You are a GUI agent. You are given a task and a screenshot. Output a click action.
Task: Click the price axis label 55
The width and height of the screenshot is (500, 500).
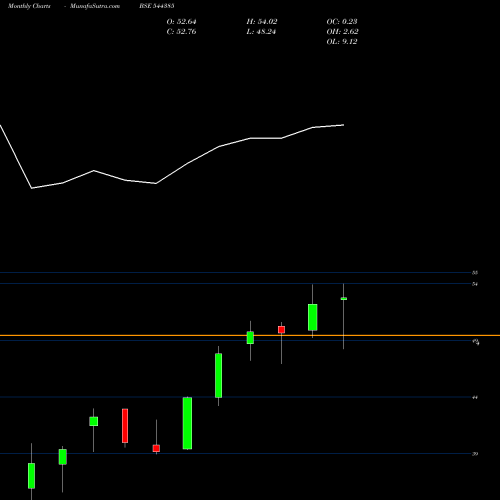[x=475, y=273]
